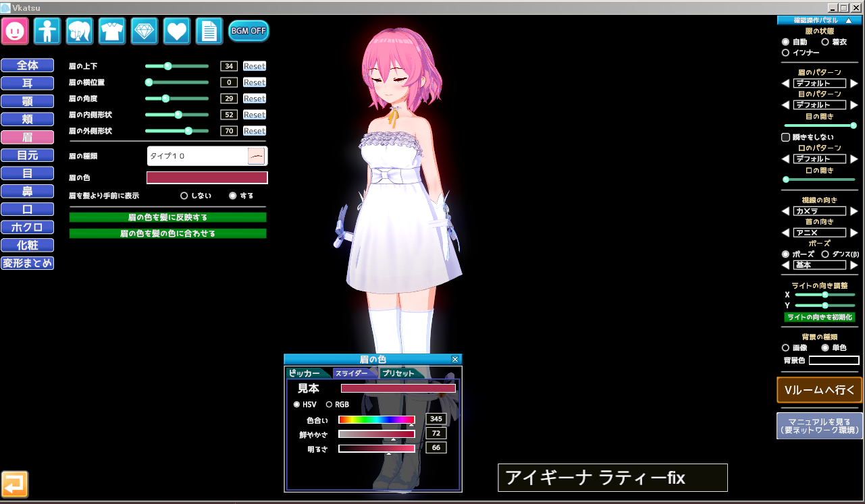Select the RGB radio button

tap(330, 405)
